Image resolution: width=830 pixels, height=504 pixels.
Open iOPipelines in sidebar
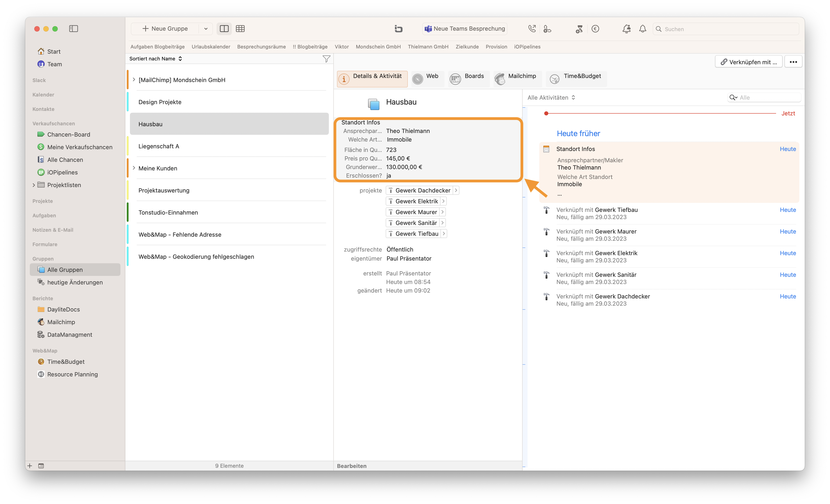point(62,172)
